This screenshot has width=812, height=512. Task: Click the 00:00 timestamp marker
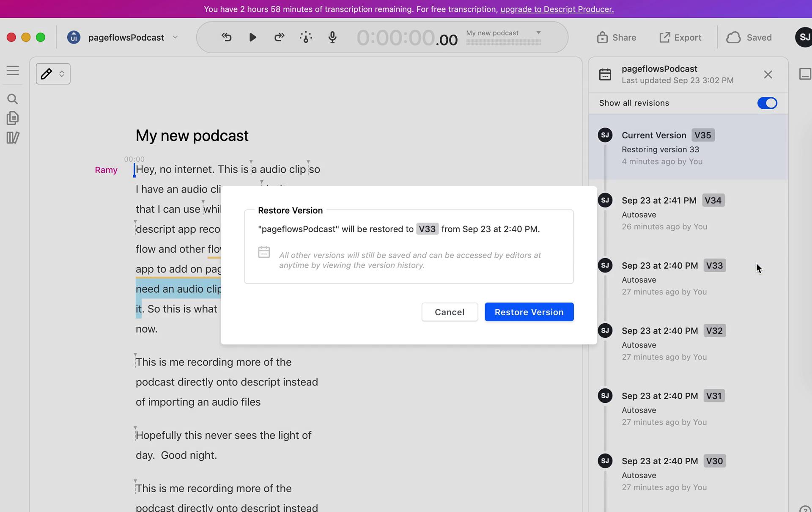click(x=134, y=159)
